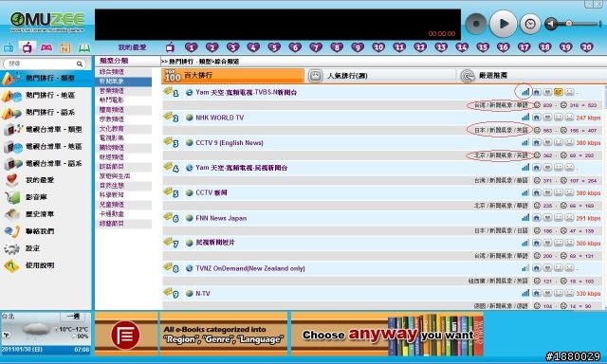This screenshot has width=607, height=364.
Task: Open the weather forecast 一週 button
Action: coord(73,317)
